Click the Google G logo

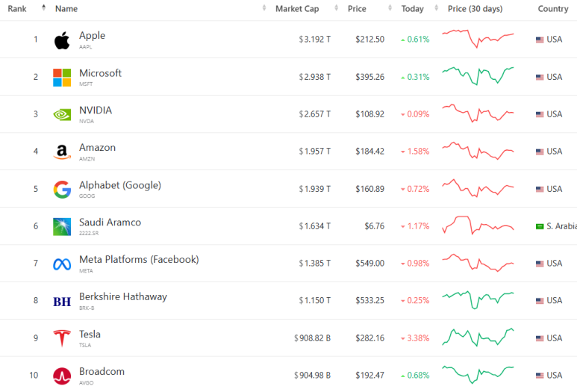(x=62, y=189)
